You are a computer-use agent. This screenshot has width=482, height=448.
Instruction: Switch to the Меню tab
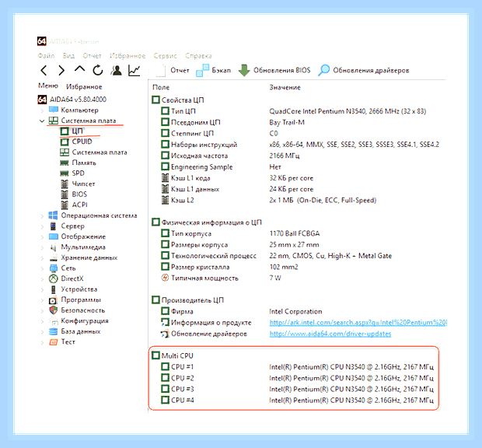[x=48, y=86]
